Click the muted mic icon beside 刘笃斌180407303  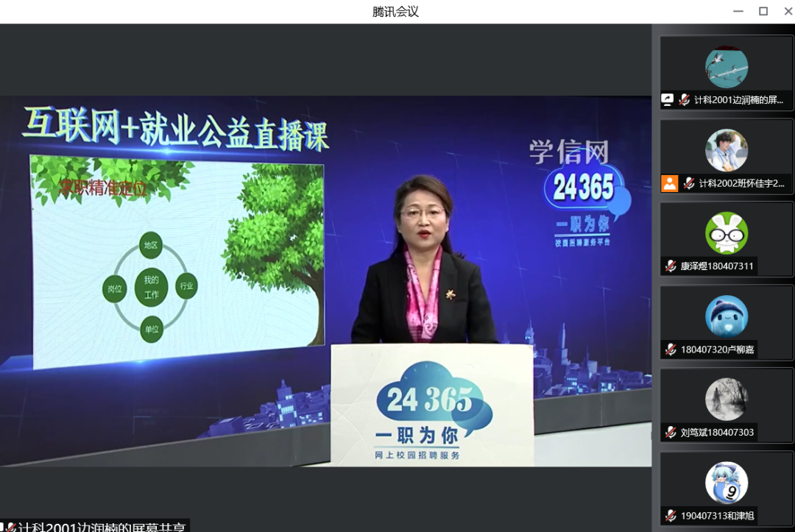(x=671, y=432)
